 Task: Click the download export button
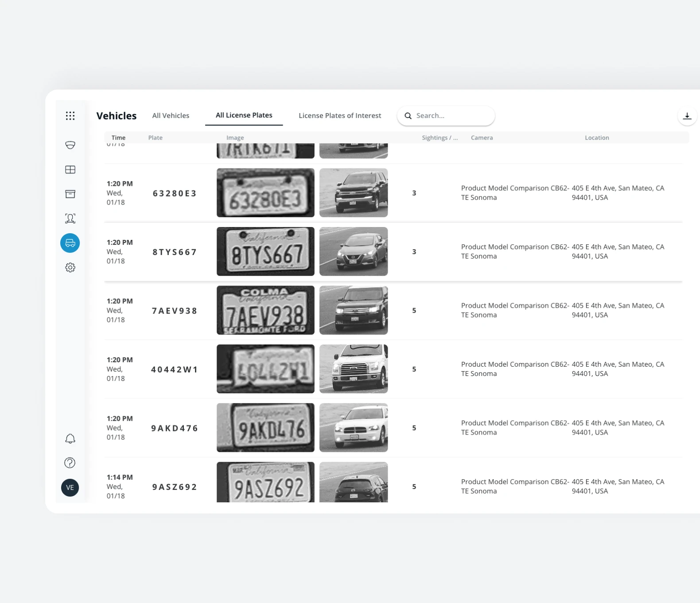(x=687, y=116)
